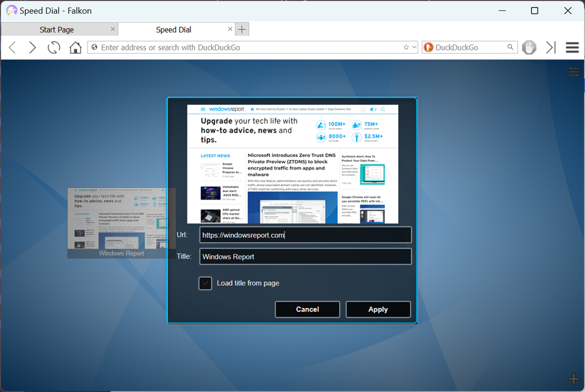Reload the page with the refresh icon
This screenshot has width=585, height=392.
pos(54,48)
